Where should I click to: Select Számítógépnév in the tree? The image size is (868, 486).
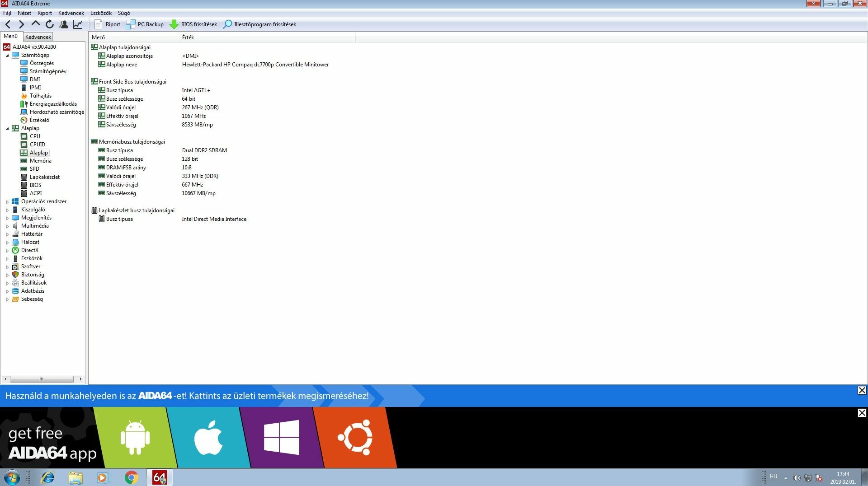[x=48, y=71]
